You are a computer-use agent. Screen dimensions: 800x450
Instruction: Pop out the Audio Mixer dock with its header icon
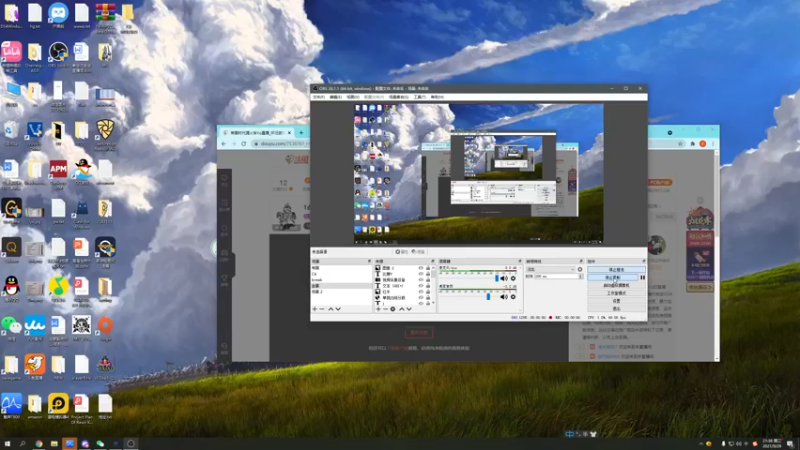pos(520,261)
